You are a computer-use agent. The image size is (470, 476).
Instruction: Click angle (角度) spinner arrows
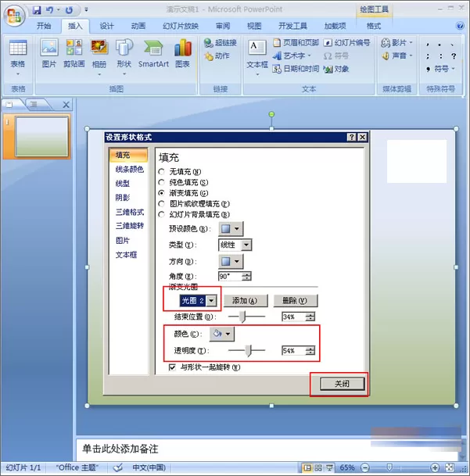click(x=246, y=276)
